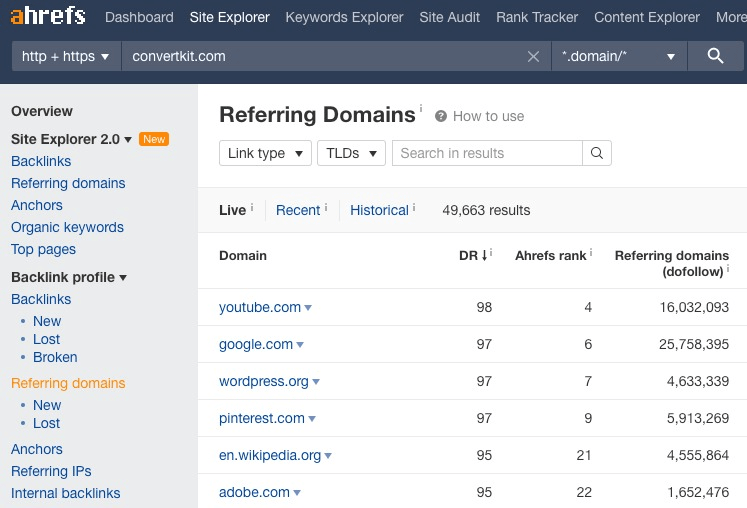The height and width of the screenshot is (508, 747).
Task: Open Content Explorer in top navigation
Action: pyautogui.click(x=647, y=17)
